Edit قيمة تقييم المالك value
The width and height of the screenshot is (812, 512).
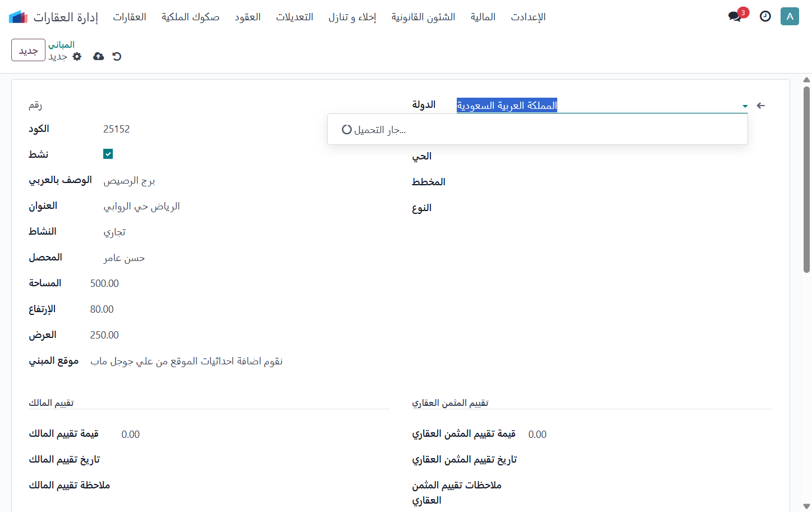[x=130, y=435]
